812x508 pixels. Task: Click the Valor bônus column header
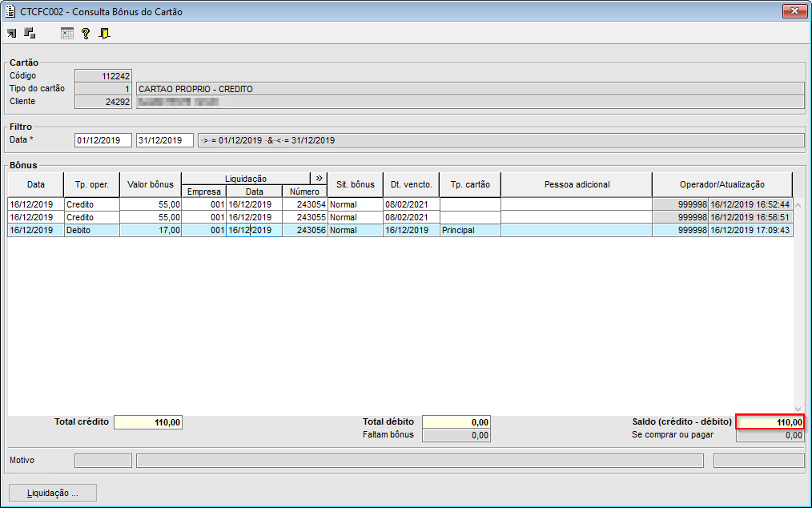click(151, 184)
